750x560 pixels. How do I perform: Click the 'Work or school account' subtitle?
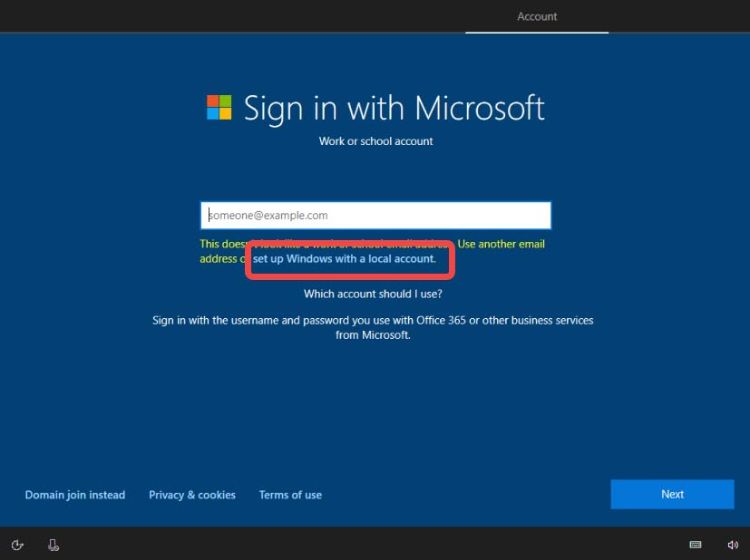point(375,141)
